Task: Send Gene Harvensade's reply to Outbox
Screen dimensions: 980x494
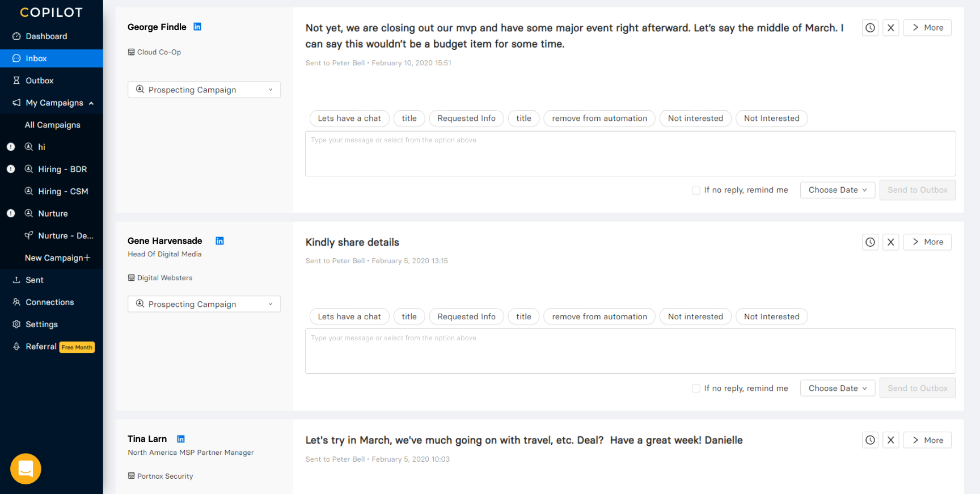Action: [x=917, y=389]
